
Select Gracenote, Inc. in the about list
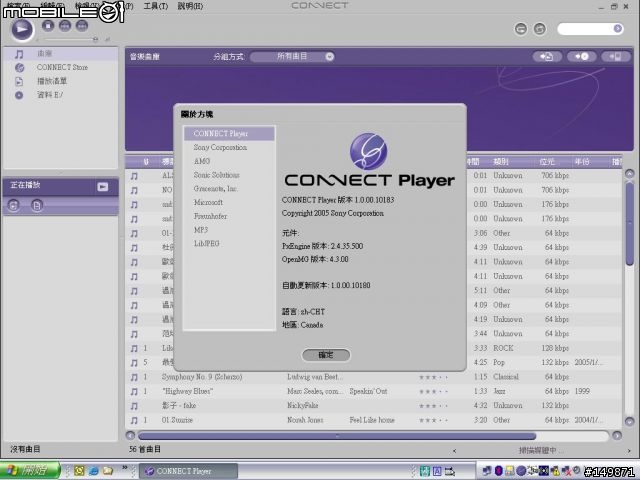(x=229, y=189)
